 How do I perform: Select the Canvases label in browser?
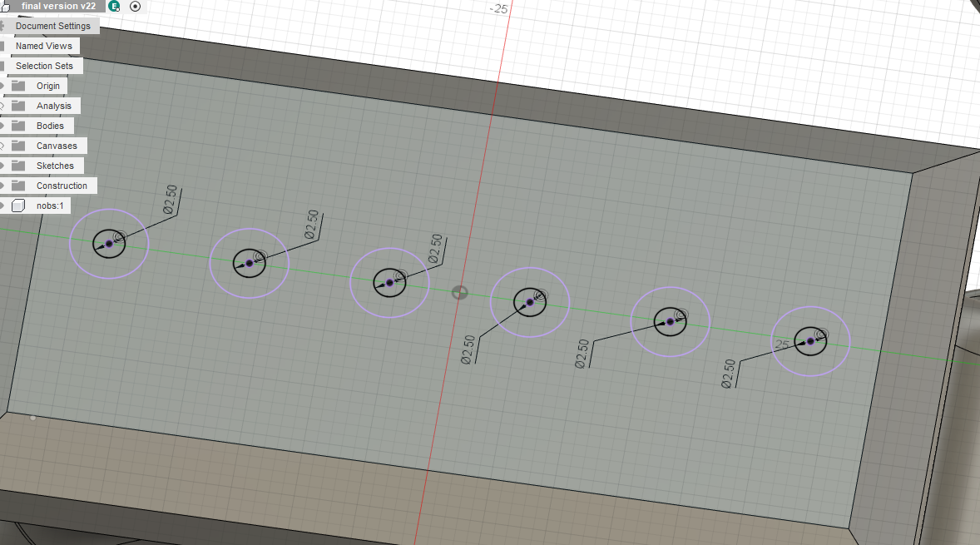pyautogui.click(x=57, y=146)
